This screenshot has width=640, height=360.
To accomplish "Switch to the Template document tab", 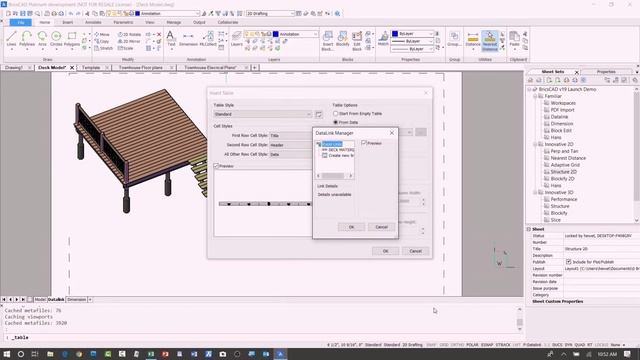I will tap(91, 68).
